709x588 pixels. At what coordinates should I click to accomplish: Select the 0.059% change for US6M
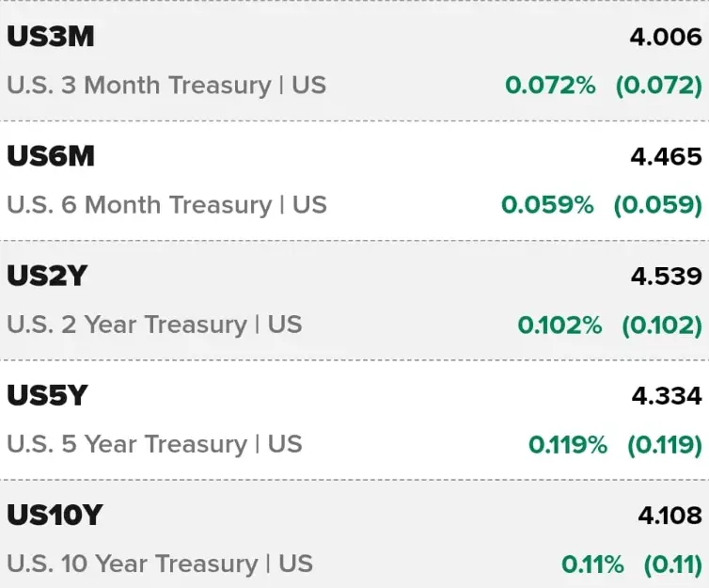click(547, 205)
